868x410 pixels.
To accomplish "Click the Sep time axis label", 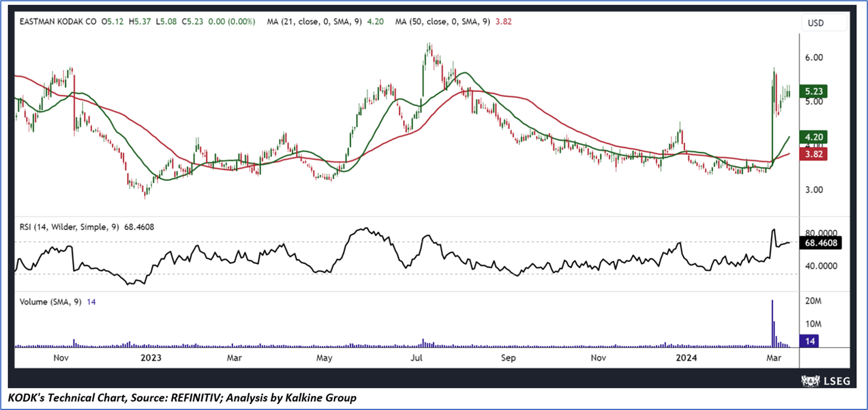I will pyautogui.click(x=508, y=358).
